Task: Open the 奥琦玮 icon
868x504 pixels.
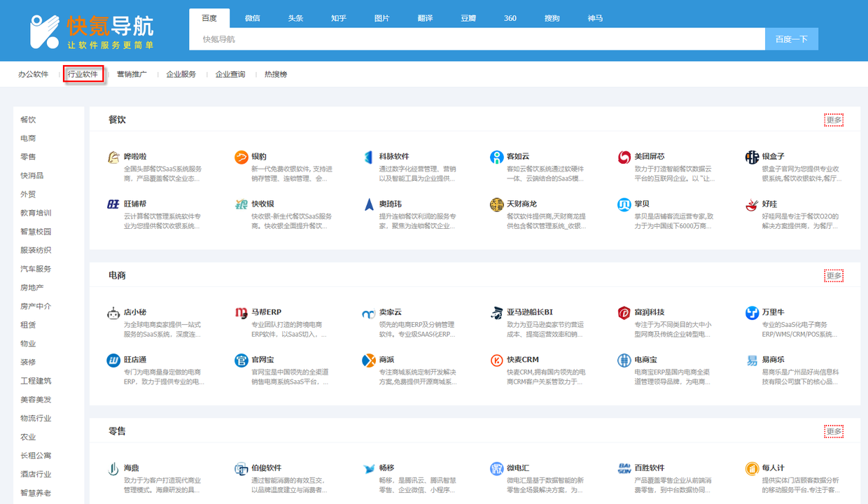Action: (x=369, y=204)
